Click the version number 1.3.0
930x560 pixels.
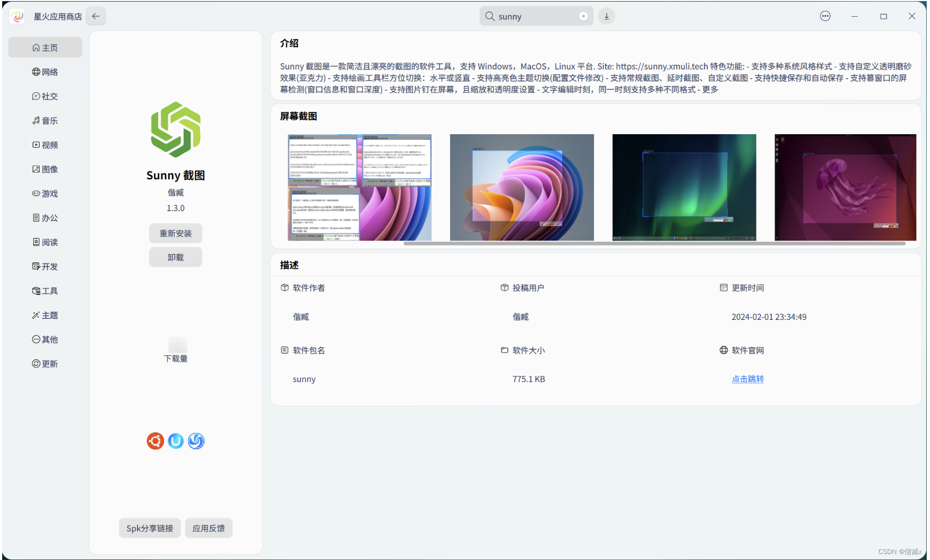coord(176,208)
